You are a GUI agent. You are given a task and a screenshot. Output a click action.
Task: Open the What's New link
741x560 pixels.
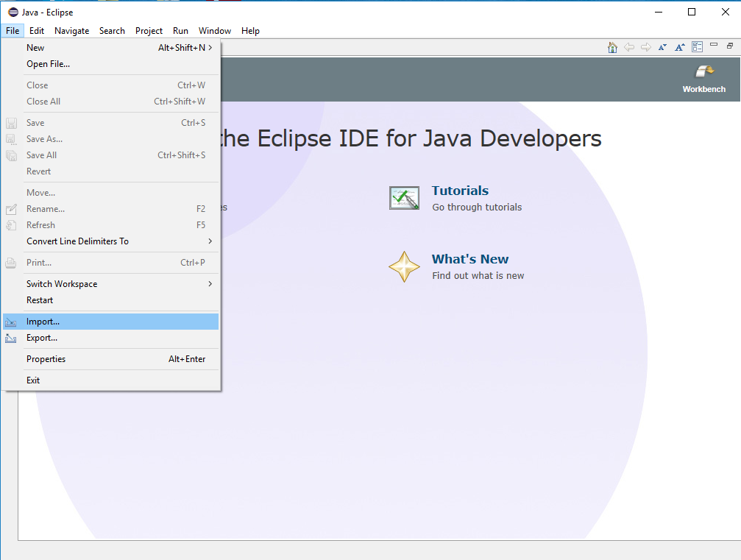tap(469, 259)
